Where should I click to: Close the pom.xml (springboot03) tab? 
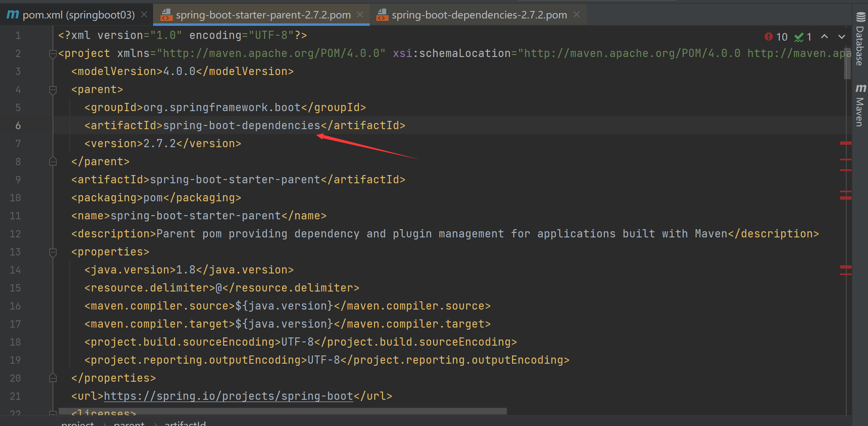coord(144,15)
